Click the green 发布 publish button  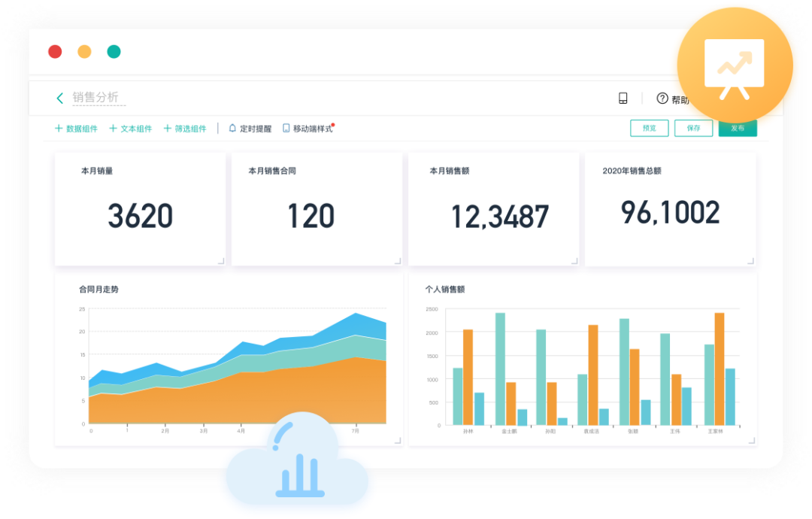(737, 129)
